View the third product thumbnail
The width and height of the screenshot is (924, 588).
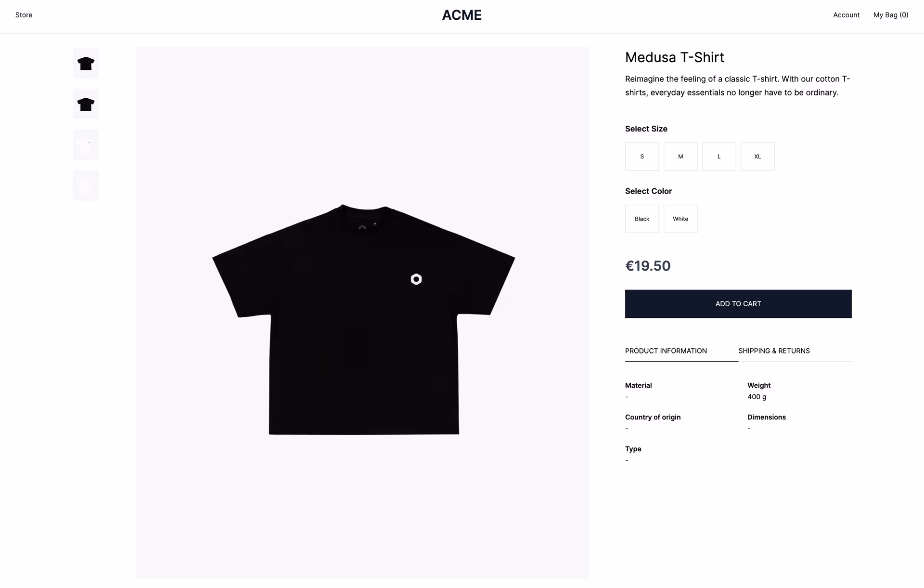(86, 144)
